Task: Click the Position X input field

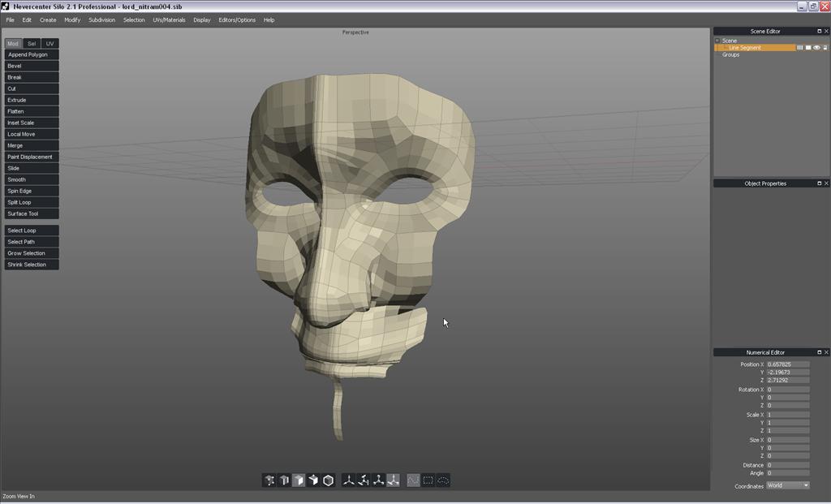Action: pyautogui.click(x=788, y=364)
